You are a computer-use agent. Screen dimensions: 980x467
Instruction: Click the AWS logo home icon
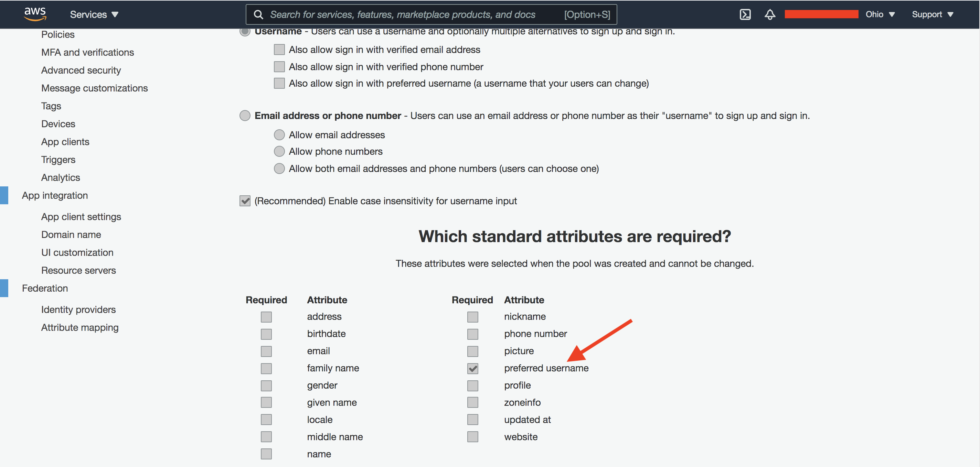coord(35,14)
